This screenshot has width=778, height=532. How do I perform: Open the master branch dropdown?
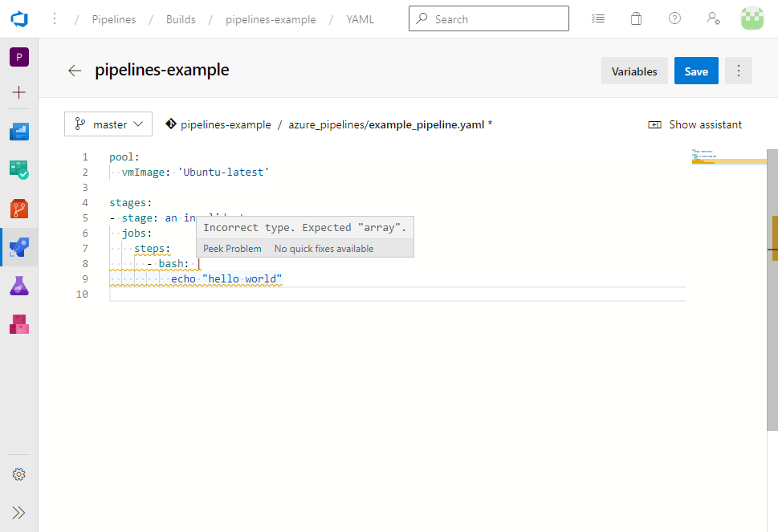108,124
